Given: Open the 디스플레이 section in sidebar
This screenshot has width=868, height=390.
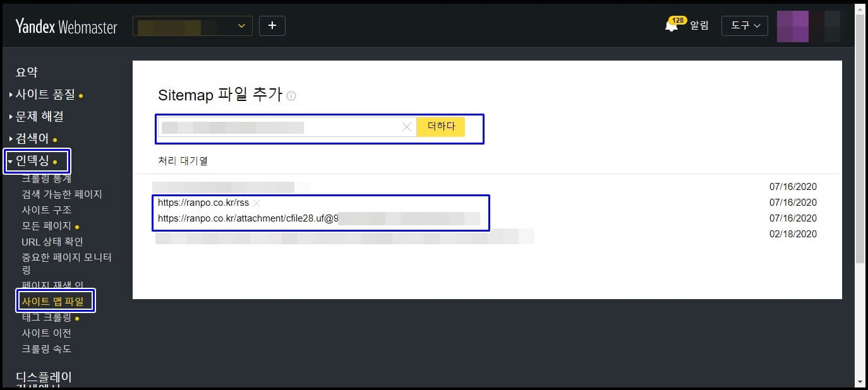Looking at the screenshot, I should pyautogui.click(x=44, y=377).
